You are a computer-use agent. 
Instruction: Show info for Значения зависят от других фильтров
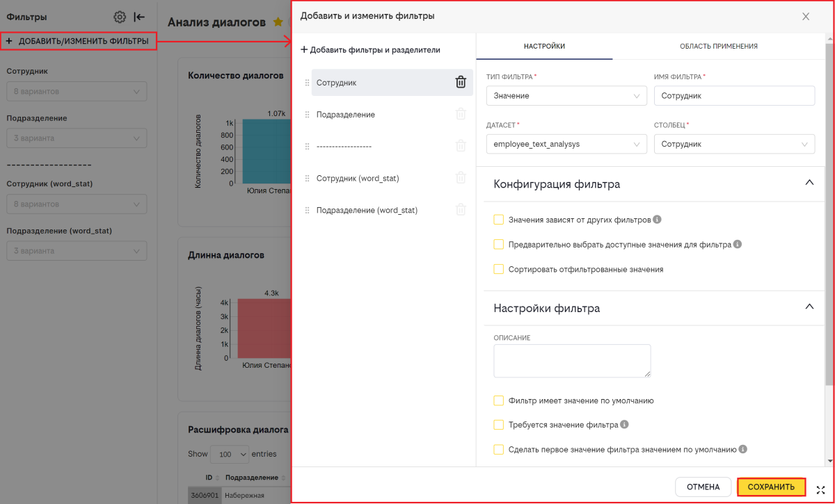[x=657, y=220]
